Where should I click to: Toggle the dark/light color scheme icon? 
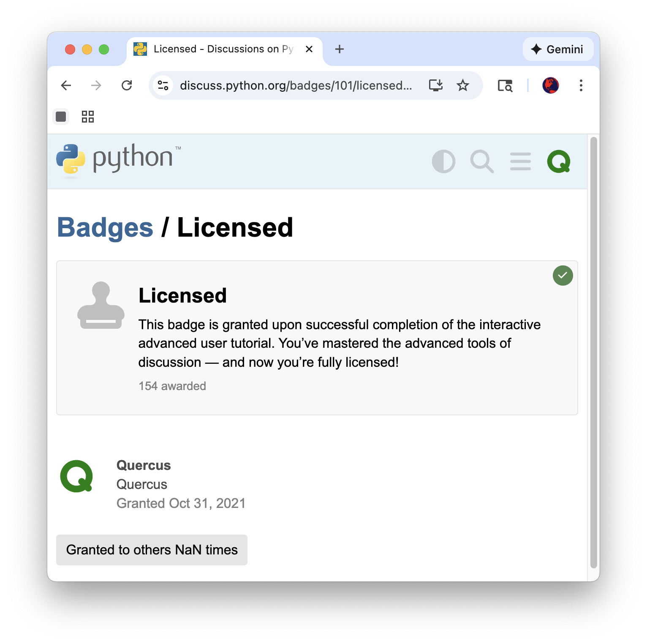click(x=443, y=161)
